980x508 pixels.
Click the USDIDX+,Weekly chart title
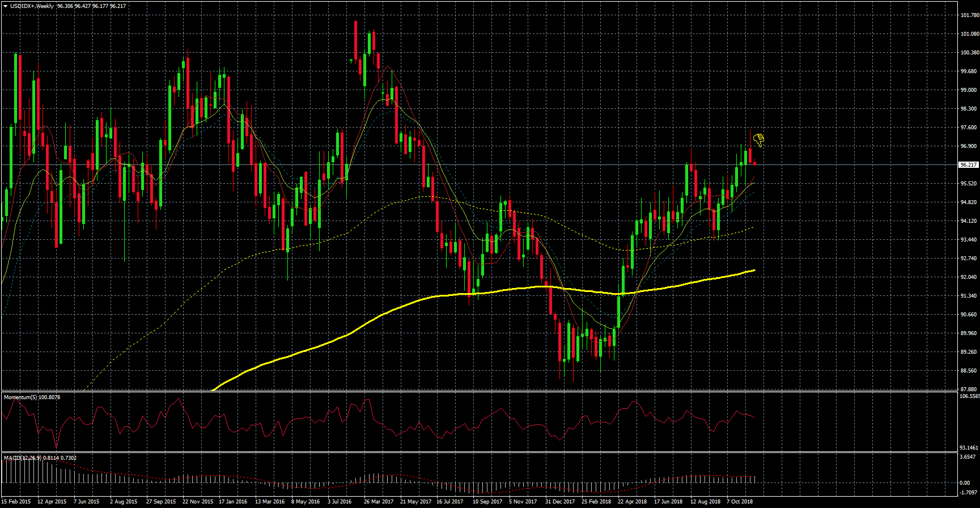(x=32, y=6)
